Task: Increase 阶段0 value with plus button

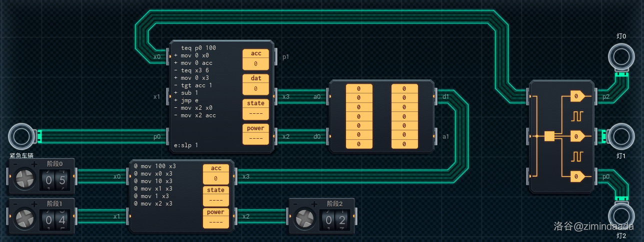Action: pyautogui.click(x=34, y=164)
